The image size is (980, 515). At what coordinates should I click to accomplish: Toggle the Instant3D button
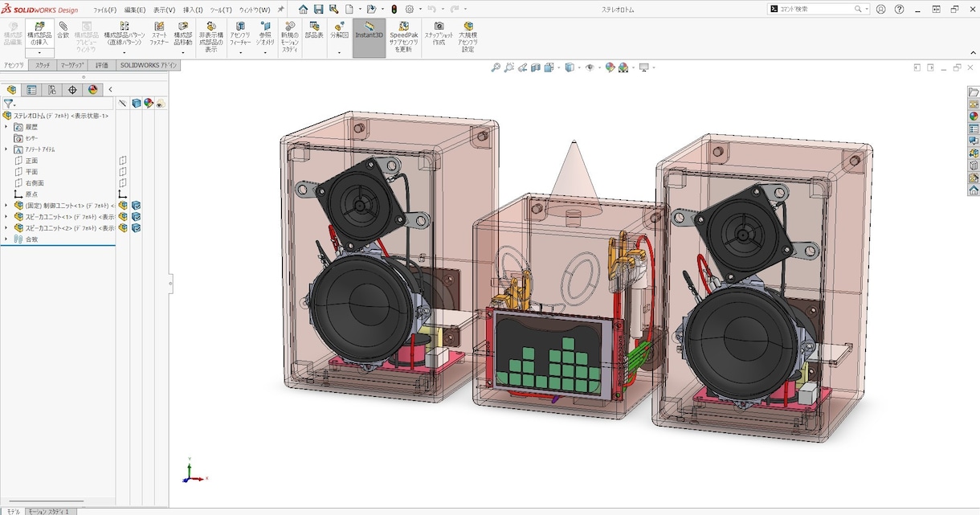point(369,37)
